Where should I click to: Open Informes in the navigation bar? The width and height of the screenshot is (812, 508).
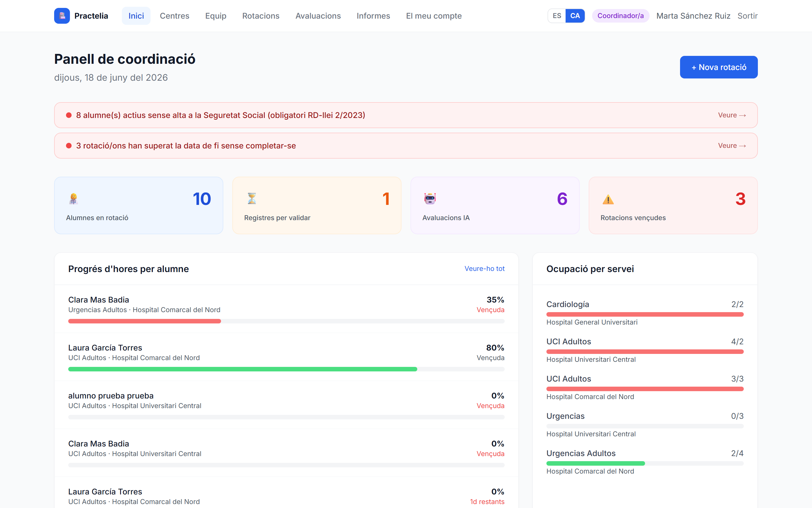tap(373, 16)
